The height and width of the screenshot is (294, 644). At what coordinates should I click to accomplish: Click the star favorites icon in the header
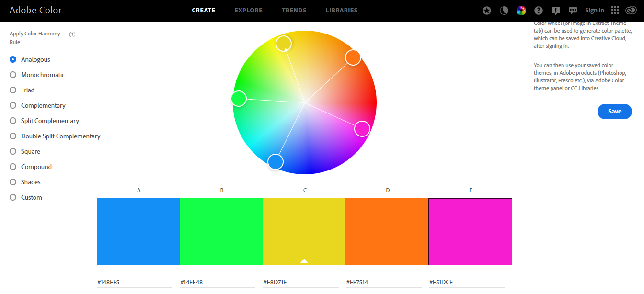pos(487,10)
